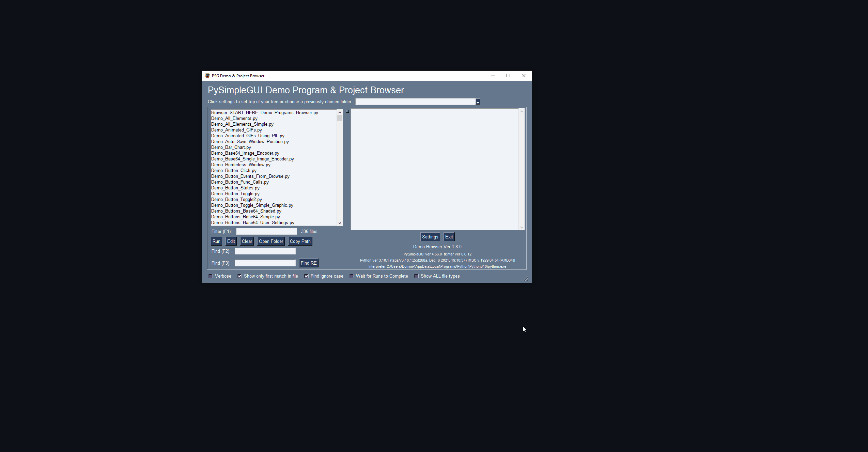Minimize the PSG browser window
This screenshot has width=868, height=452.
pos(493,76)
